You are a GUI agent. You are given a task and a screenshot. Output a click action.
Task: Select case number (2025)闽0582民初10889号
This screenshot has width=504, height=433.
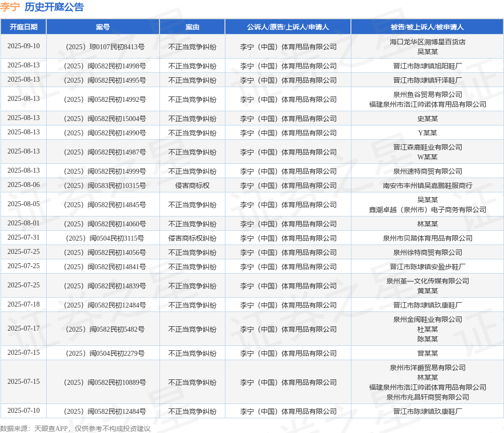click(x=105, y=382)
